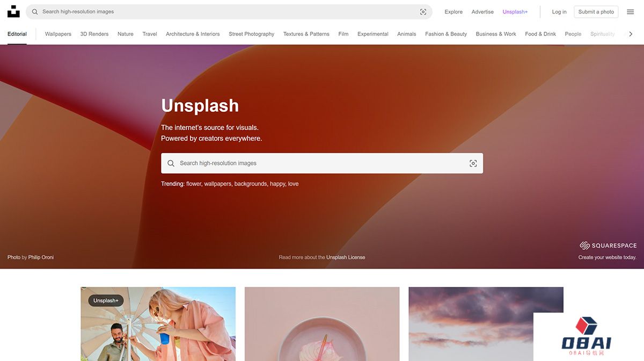Open the Unsplash License link
644x361 pixels.
tap(346, 257)
